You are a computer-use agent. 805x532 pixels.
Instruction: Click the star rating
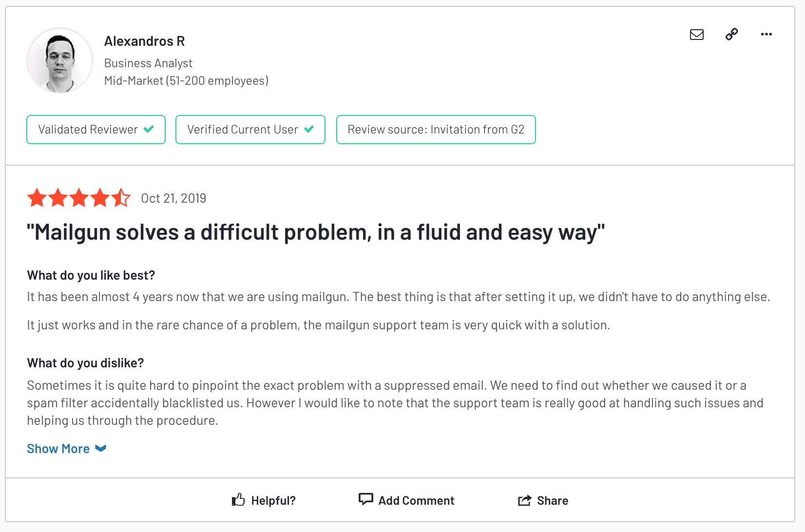79,198
